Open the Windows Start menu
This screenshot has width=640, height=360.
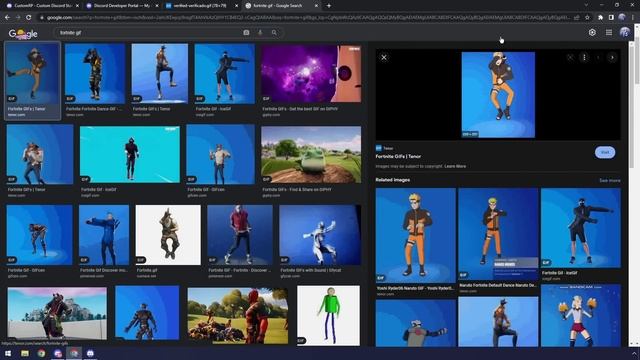(8, 353)
